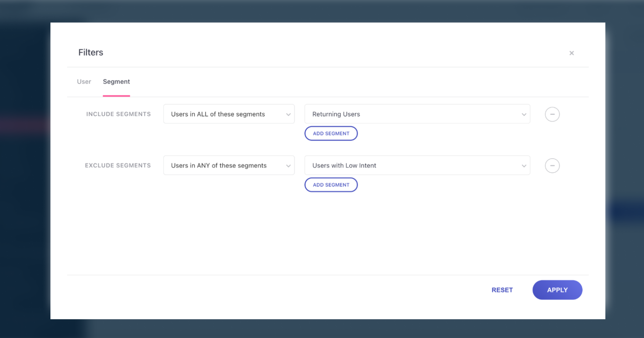644x338 pixels.
Task: Apply the segment filters
Action: 557,290
